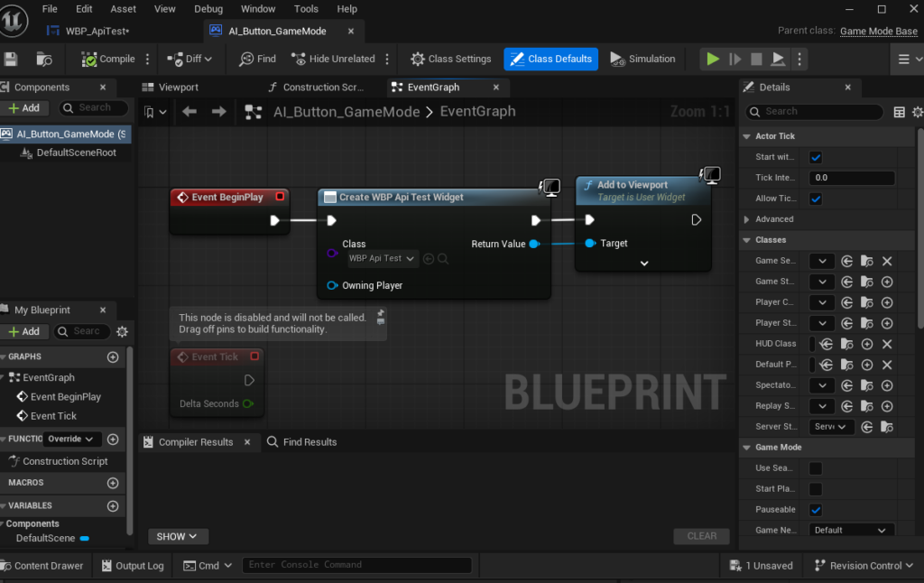924x583 pixels.
Task: Toggle the Pauseable checkbox
Action: click(x=816, y=510)
